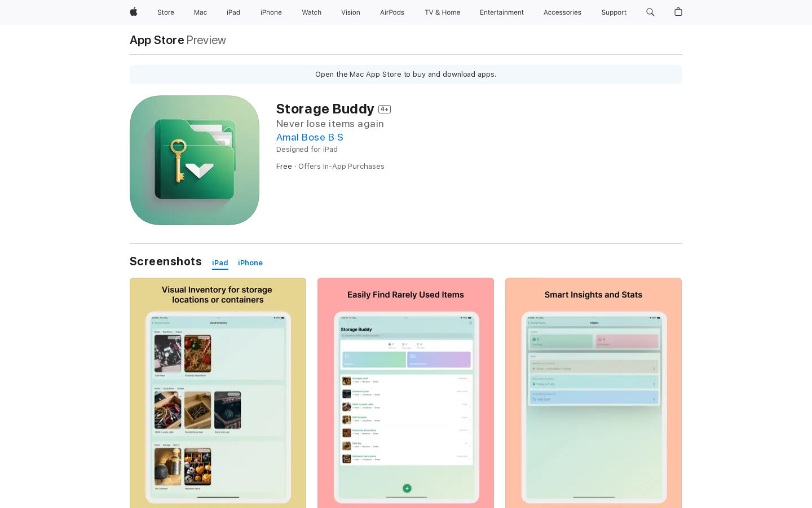This screenshot has width=812, height=508.
Task: Open the Vision menu item
Action: [351, 12]
